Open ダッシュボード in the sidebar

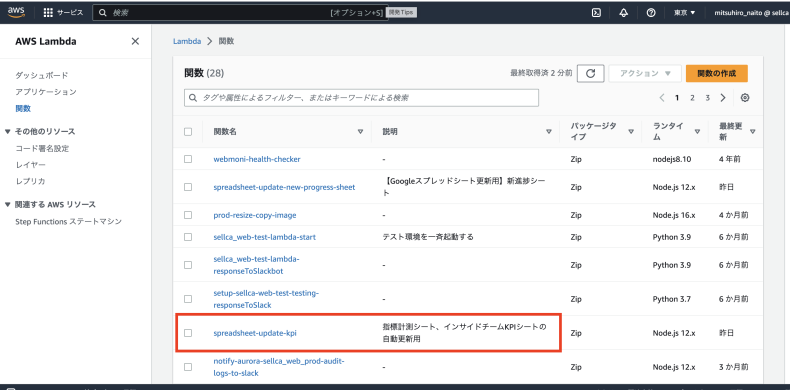coord(42,75)
